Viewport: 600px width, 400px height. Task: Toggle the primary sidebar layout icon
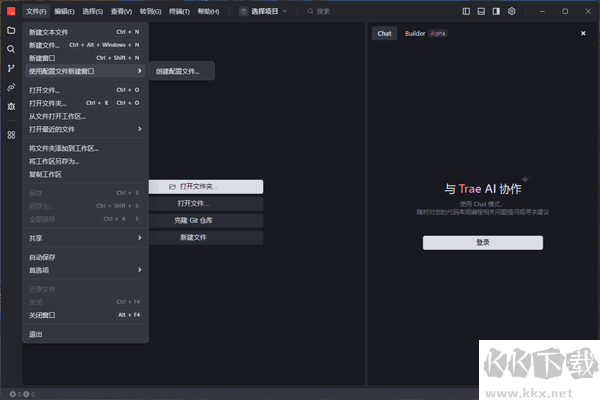tap(466, 11)
